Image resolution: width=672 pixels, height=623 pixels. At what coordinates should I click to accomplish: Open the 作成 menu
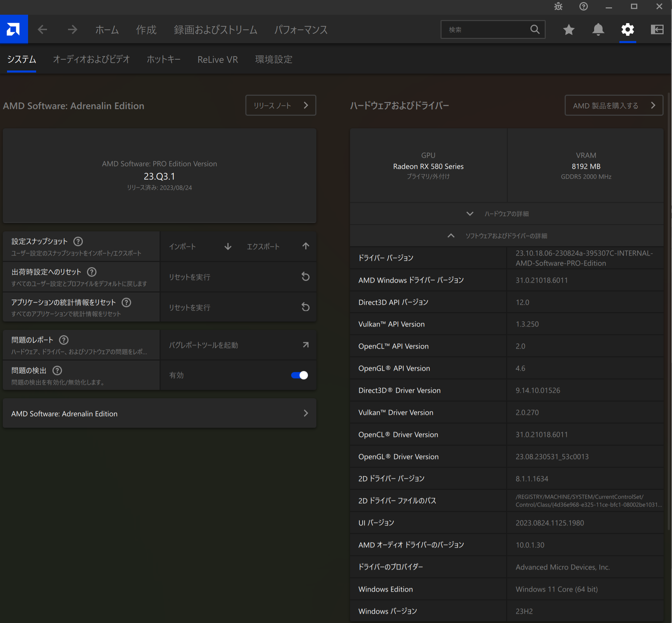[146, 30]
